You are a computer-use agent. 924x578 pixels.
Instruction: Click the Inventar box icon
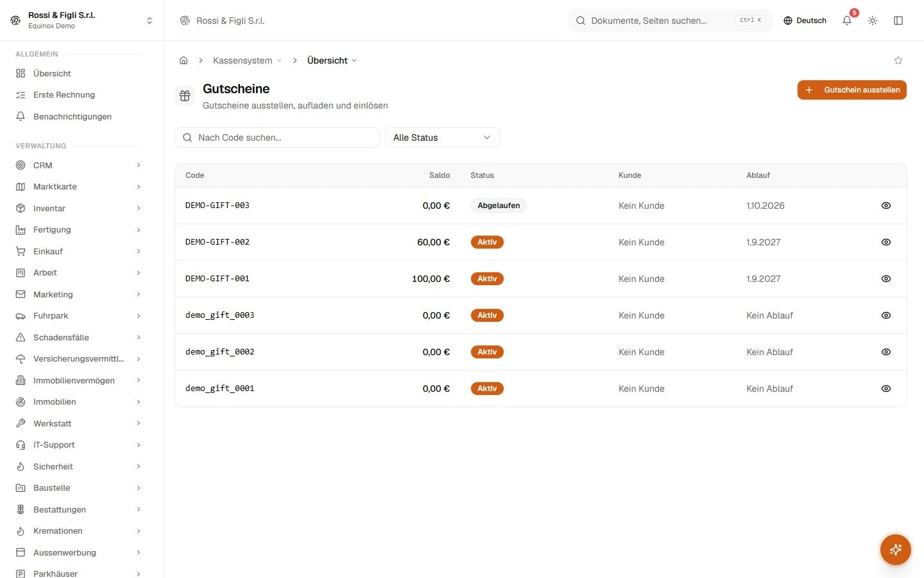click(21, 208)
